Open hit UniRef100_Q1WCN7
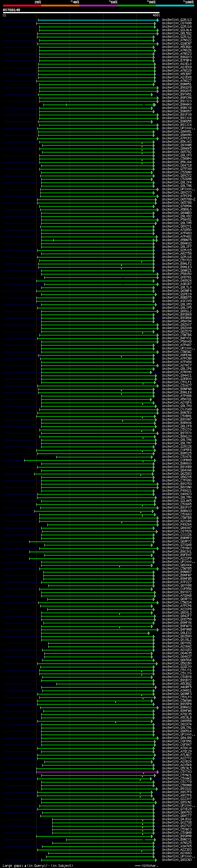197x868 pixels. [177, 44]
